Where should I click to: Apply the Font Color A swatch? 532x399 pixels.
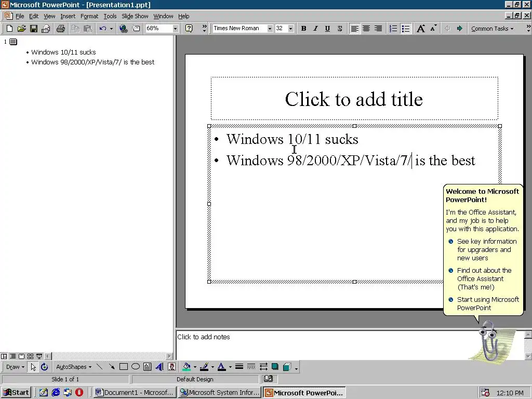tap(221, 367)
